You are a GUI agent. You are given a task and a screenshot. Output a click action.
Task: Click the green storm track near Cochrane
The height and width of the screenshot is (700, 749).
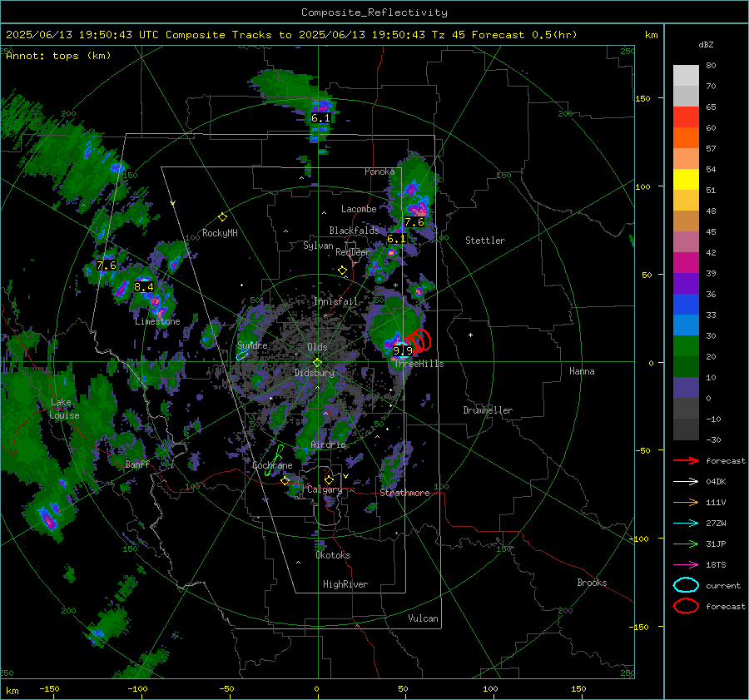pyautogui.click(x=274, y=460)
